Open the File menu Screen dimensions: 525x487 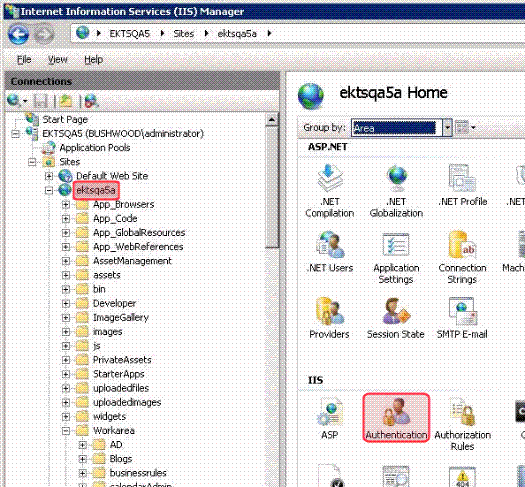coord(24,60)
